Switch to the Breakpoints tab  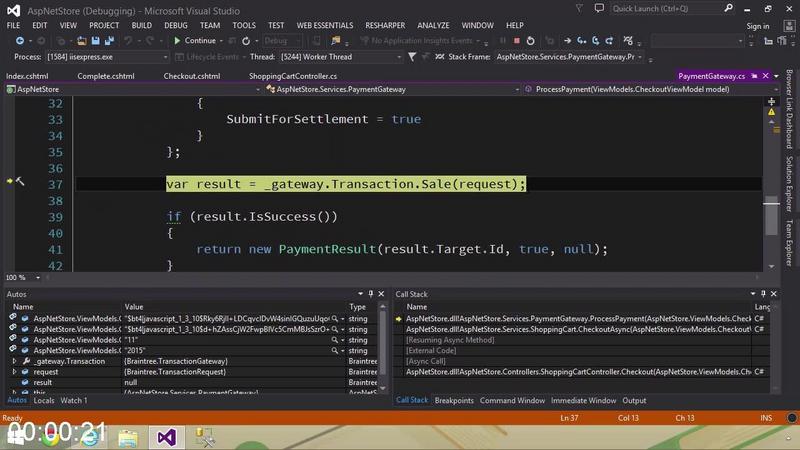(454, 401)
